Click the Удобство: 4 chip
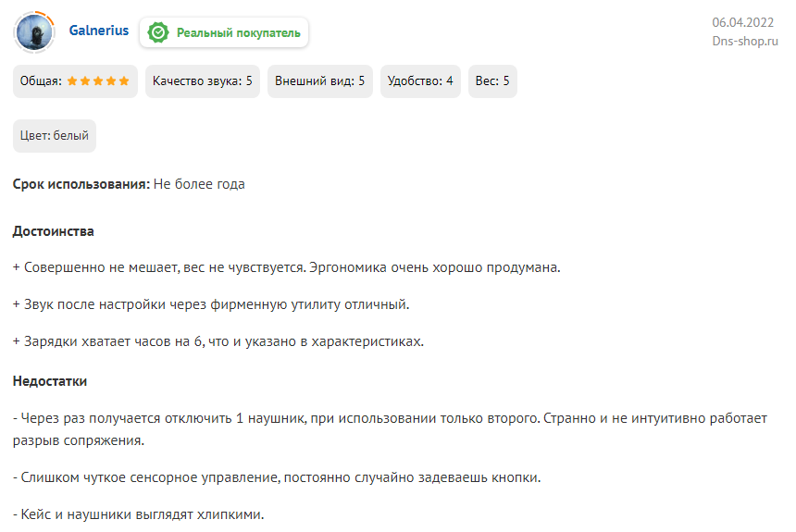 (420, 81)
